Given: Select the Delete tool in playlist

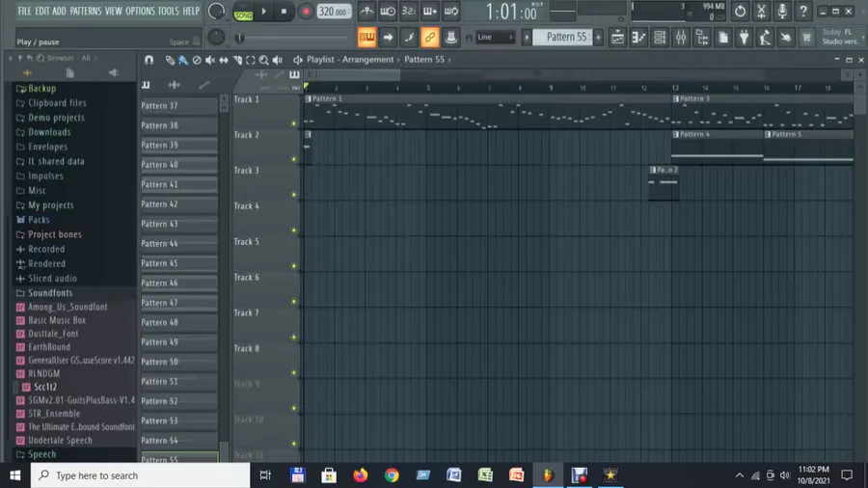Looking at the screenshot, I should pos(197,60).
